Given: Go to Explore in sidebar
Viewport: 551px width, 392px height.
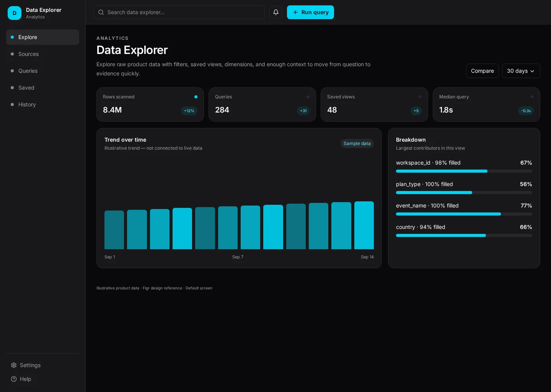Looking at the screenshot, I should tap(42, 37).
